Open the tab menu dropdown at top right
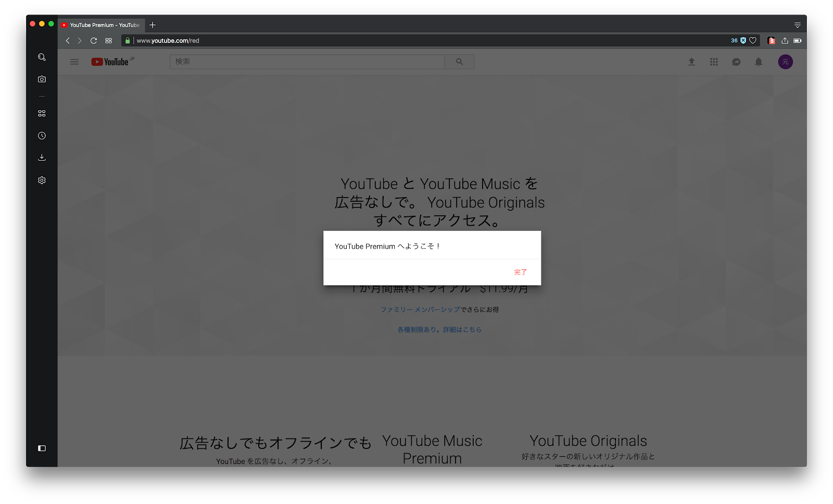 pyautogui.click(x=797, y=25)
